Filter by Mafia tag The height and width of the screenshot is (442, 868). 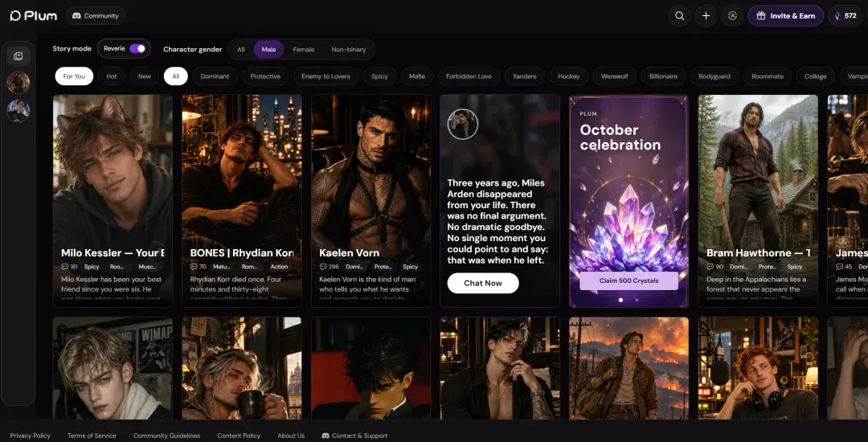point(417,76)
